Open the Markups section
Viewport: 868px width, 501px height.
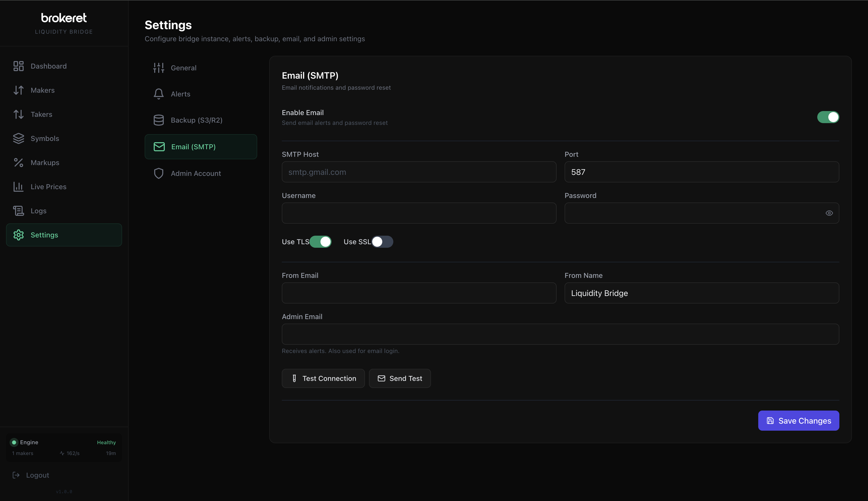click(x=45, y=162)
